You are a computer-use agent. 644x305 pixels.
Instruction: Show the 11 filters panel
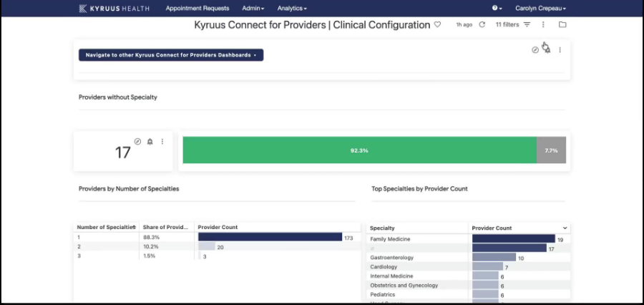pos(513,24)
